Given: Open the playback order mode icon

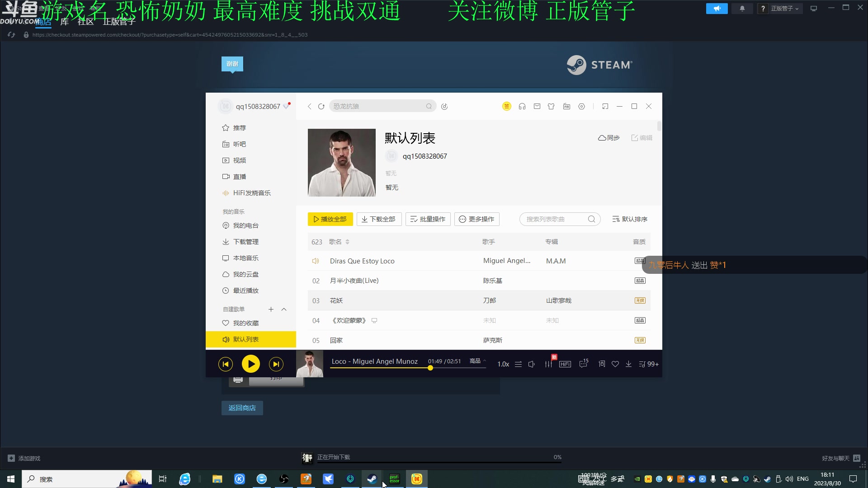Looking at the screenshot, I should click(x=519, y=364).
